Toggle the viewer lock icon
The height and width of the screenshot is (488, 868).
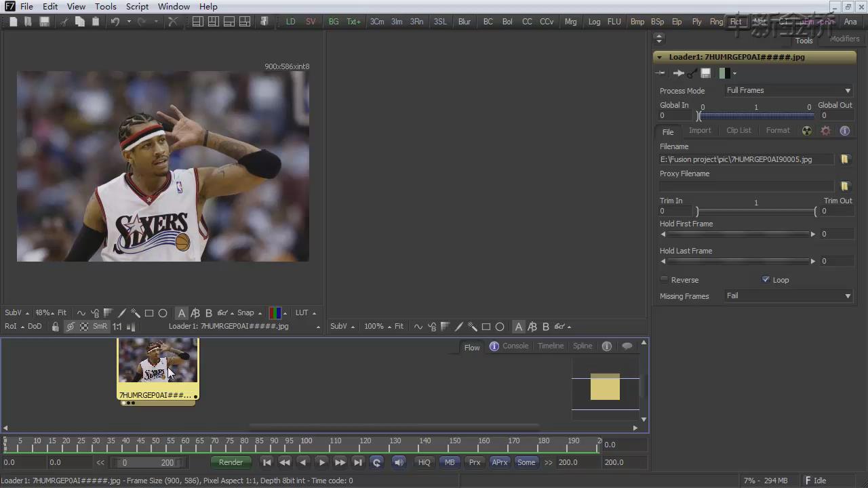[x=56, y=327]
